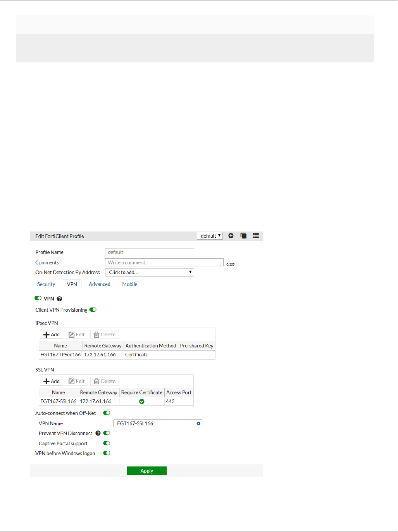Screen dimensions: 398x532
Task: Toggle VPN before Windows logon
Action: coord(107,453)
